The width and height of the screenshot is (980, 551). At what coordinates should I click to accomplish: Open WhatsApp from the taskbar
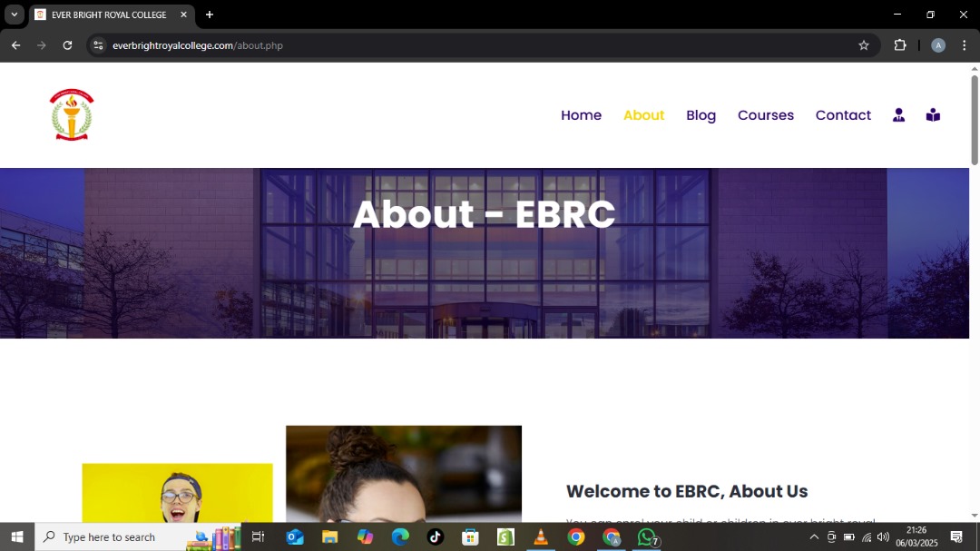(646, 536)
